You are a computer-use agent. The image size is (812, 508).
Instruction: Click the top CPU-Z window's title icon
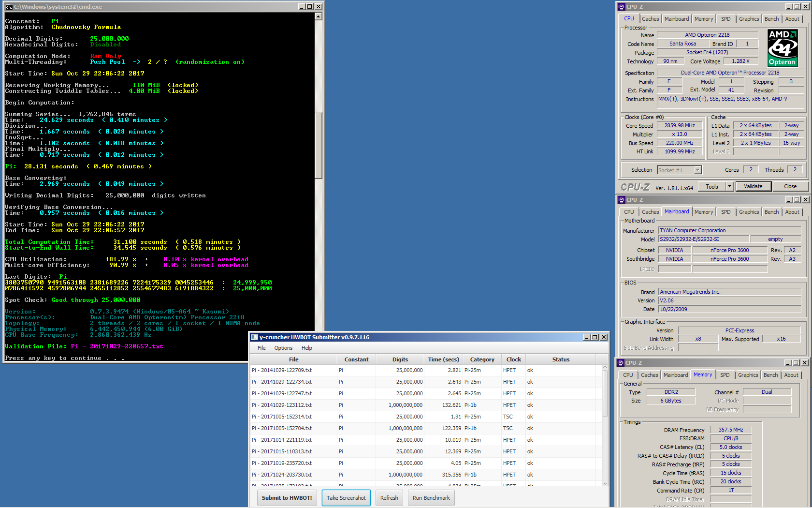pos(622,7)
